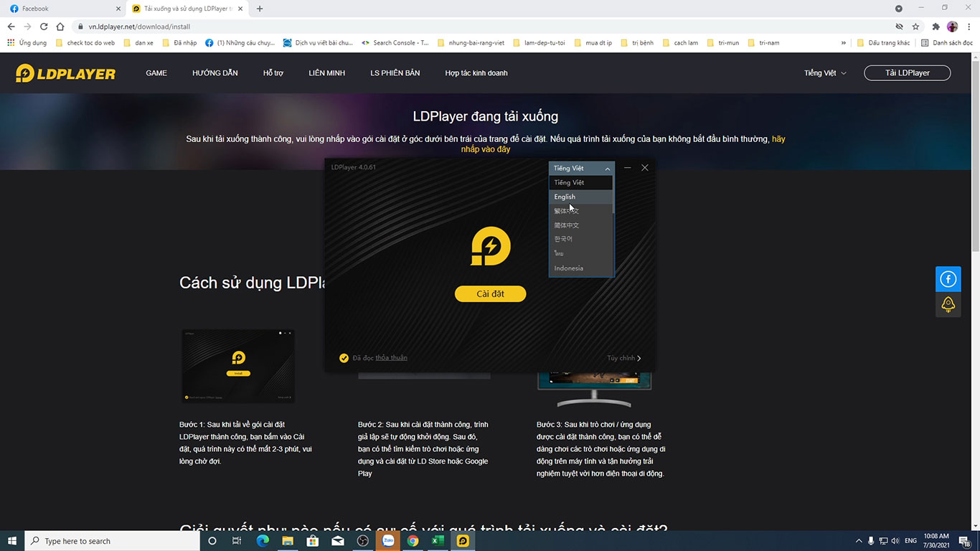Bookmark this page with the star icon

[x=915, y=27]
